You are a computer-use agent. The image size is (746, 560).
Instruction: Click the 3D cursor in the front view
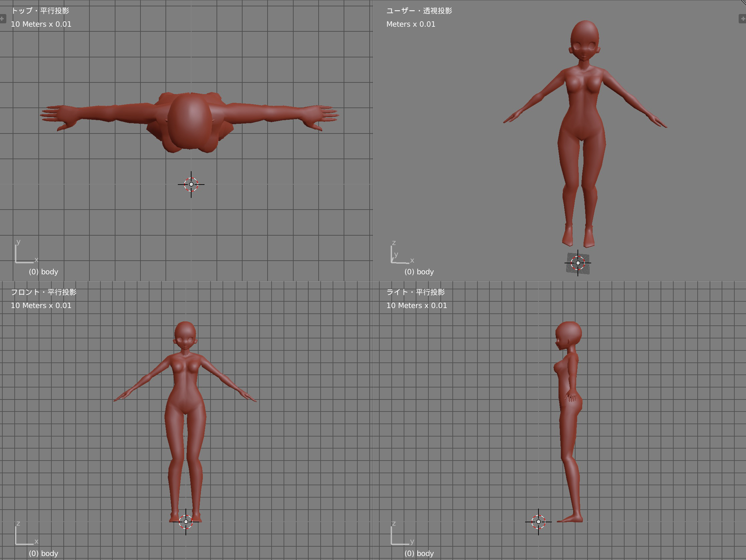(x=186, y=522)
